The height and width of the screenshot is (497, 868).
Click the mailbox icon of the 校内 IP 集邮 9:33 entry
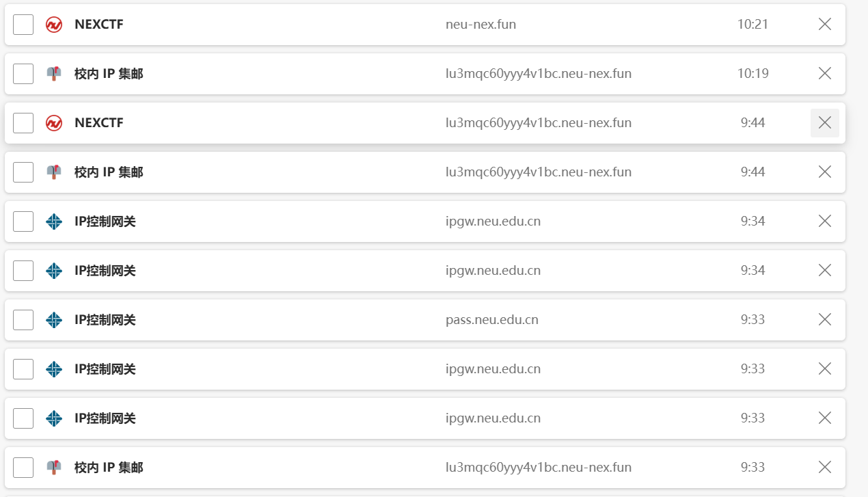[54, 468]
